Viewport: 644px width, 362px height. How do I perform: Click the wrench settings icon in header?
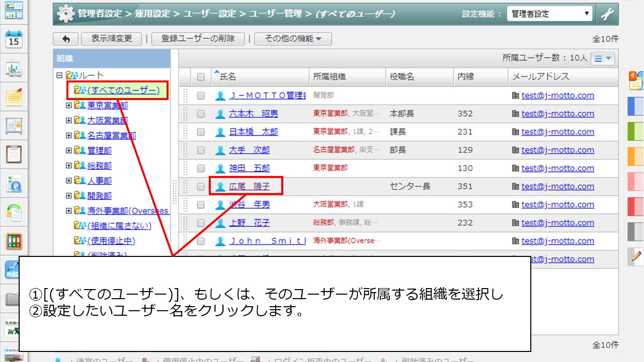click(x=608, y=15)
